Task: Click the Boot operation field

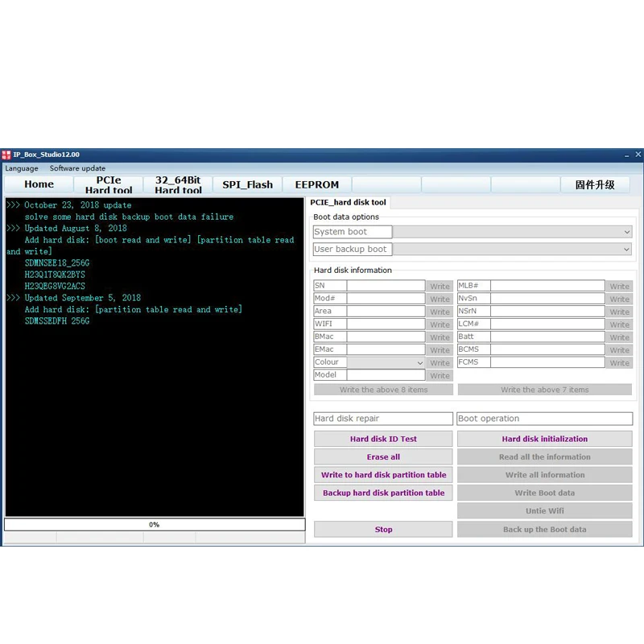Action: (545, 419)
